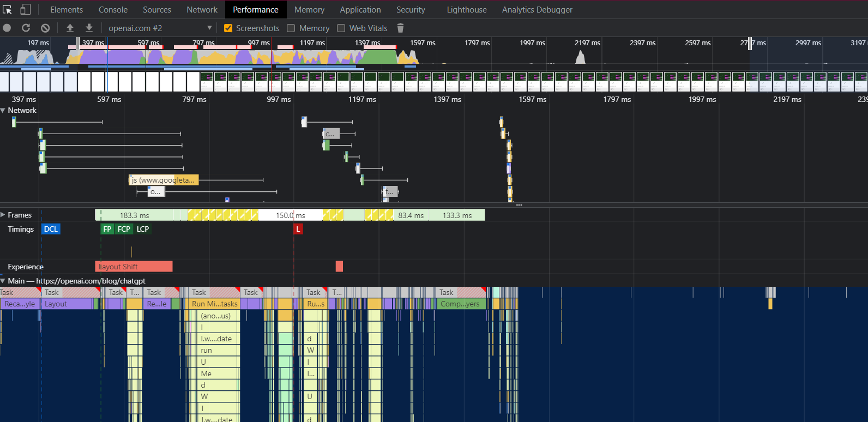Select the Me function call

coord(219,373)
